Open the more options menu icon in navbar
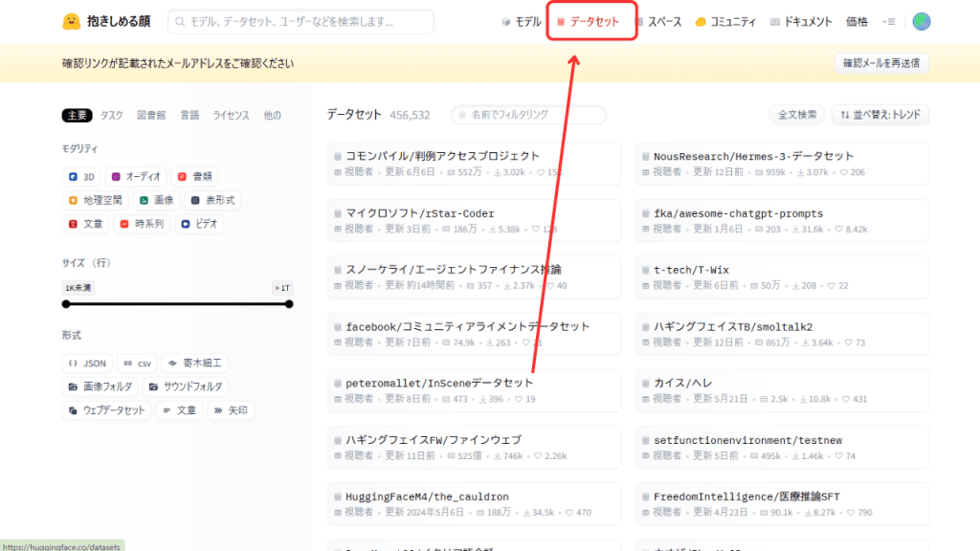Image resolution: width=980 pixels, height=551 pixels. (889, 22)
